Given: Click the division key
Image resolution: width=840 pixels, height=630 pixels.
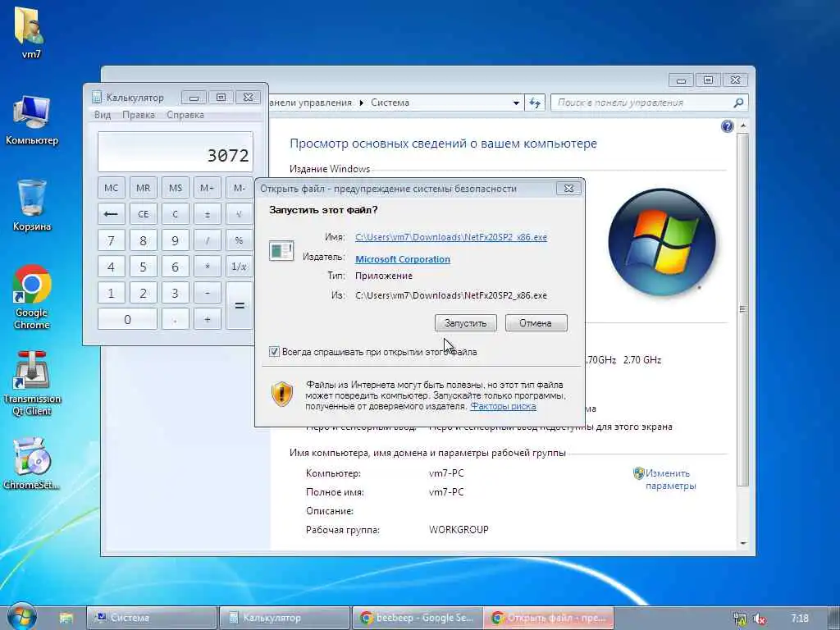Looking at the screenshot, I should point(208,240).
